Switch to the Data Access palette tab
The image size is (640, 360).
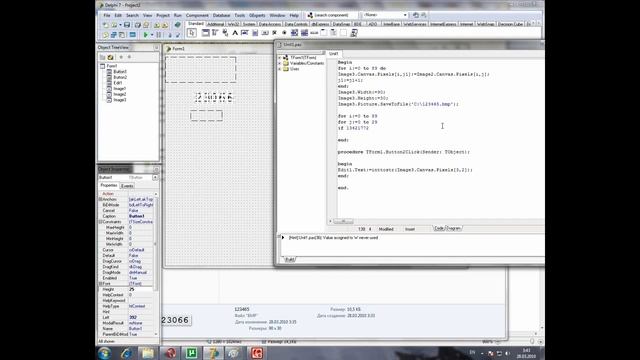pos(270,24)
